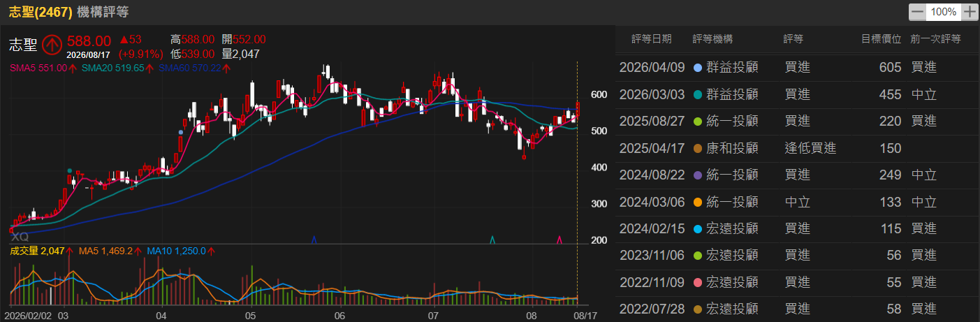Click the cyan dot for 2024/02/15 宏遠投顧
This screenshot has height=322, width=980.
coord(698,229)
